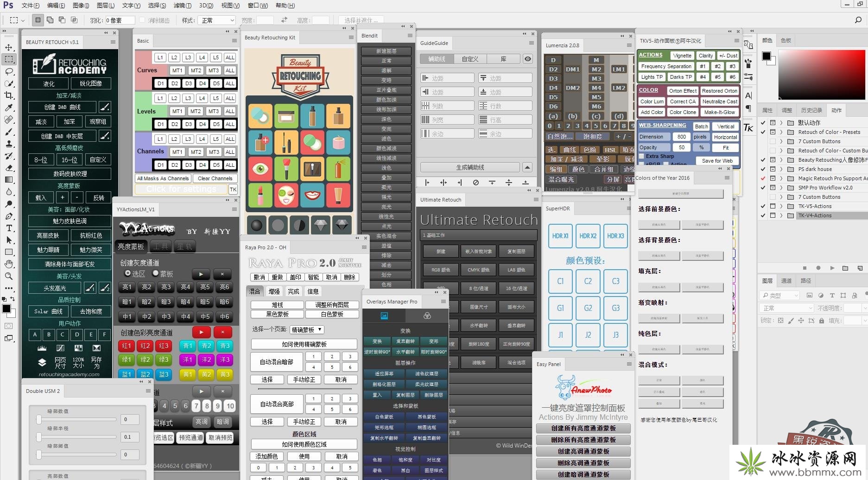Click the create new set folder icon

click(845, 268)
